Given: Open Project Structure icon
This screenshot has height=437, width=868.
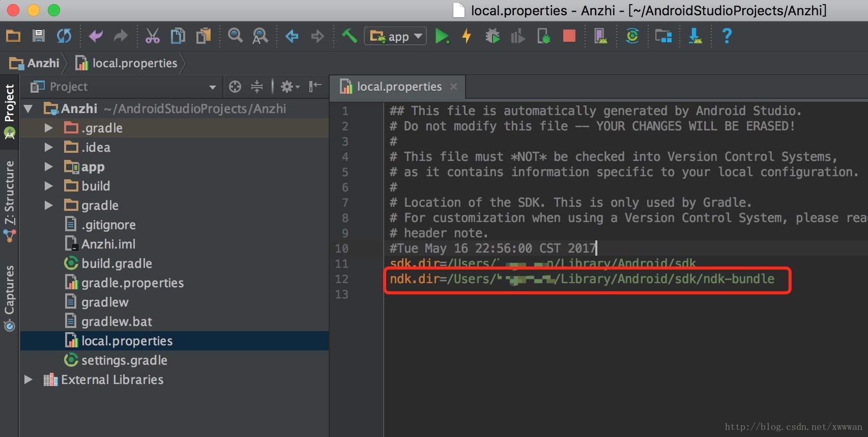Looking at the screenshot, I should (663, 36).
